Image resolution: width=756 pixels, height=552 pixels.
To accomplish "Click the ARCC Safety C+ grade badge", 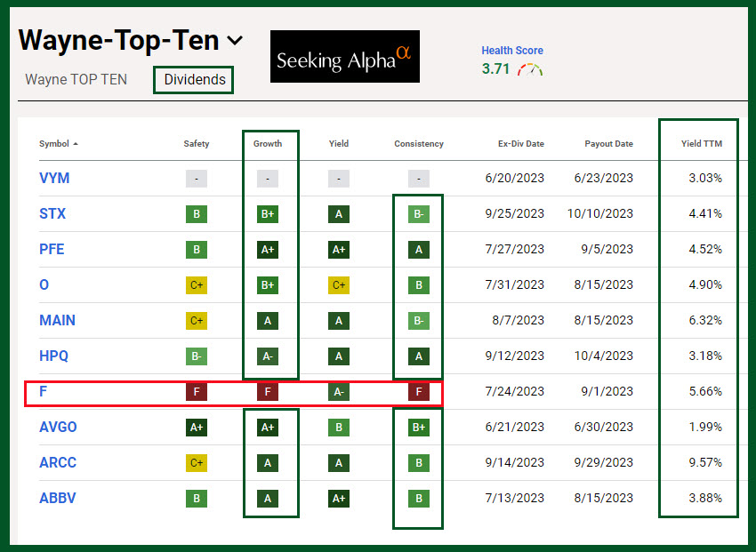I will pos(197,462).
